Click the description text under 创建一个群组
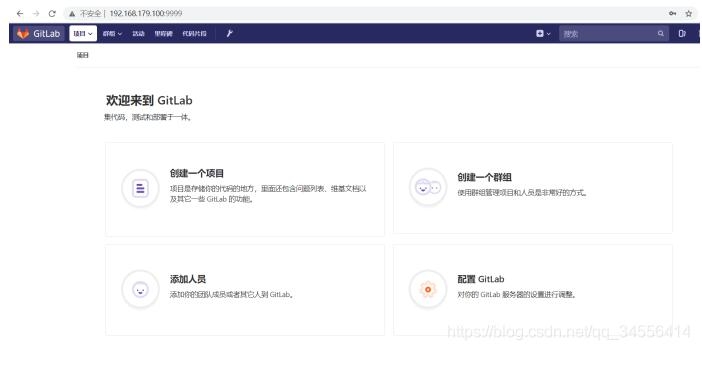Screen dimensions: 702x369 (x=522, y=193)
